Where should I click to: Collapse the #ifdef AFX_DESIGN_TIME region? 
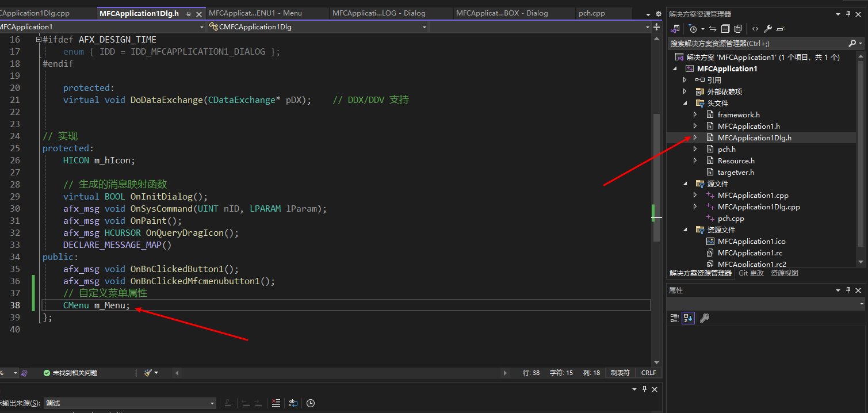click(38, 40)
